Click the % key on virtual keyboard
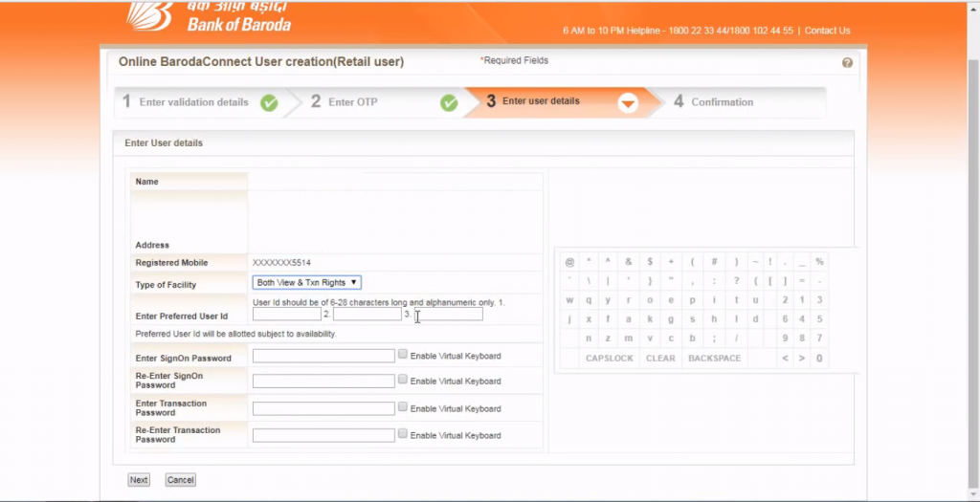Screen dimensions: 980x502 819,262
